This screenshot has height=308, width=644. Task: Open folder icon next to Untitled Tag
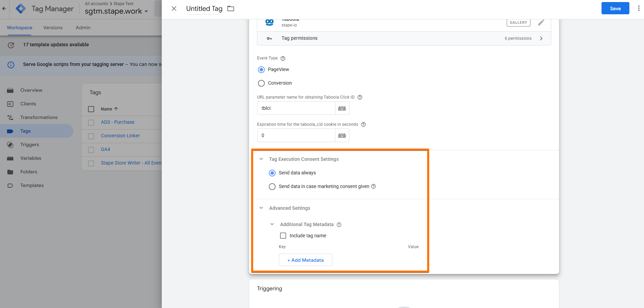[231, 8]
